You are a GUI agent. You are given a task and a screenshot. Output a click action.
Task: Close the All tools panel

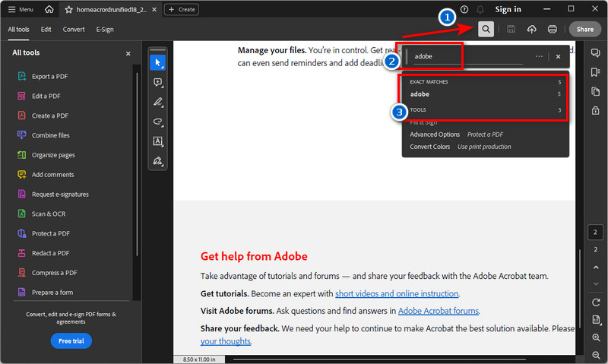(128, 53)
